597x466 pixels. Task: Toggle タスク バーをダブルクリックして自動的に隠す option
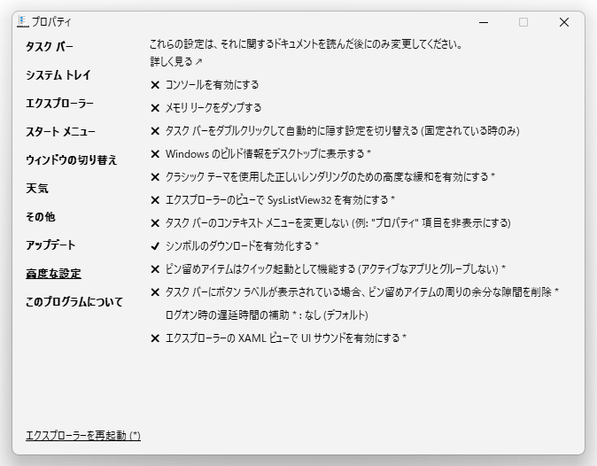[335, 131]
